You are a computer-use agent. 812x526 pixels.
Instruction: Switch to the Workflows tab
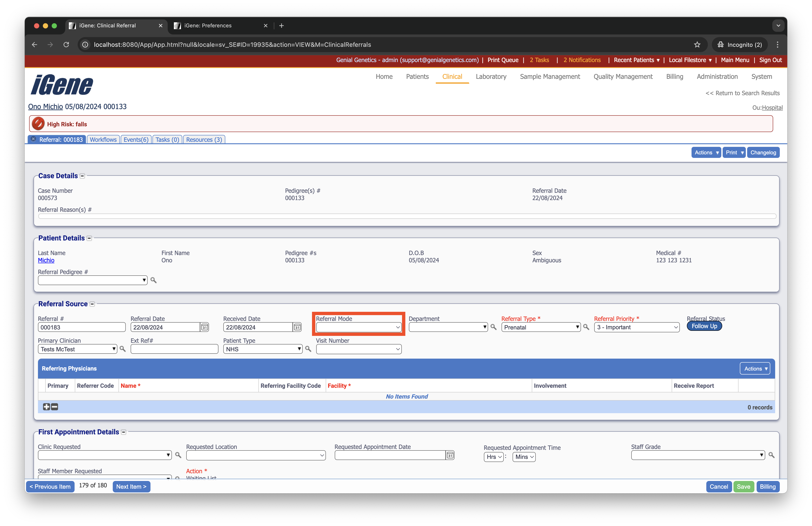pyautogui.click(x=103, y=140)
